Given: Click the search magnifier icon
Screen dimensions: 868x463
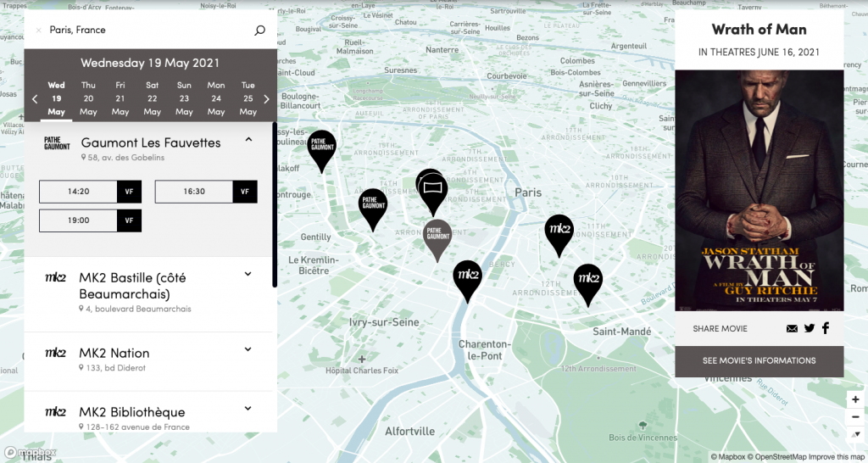Looking at the screenshot, I should click(259, 31).
